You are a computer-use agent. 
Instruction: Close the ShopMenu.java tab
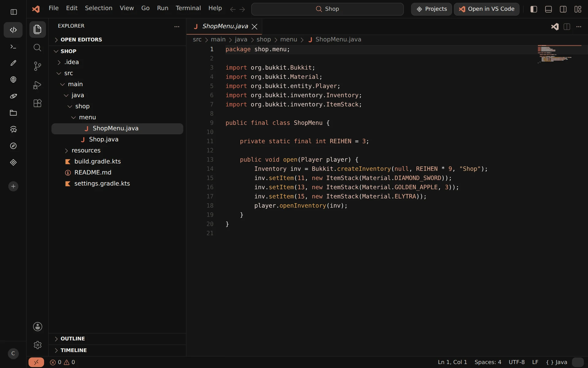point(254,27)
